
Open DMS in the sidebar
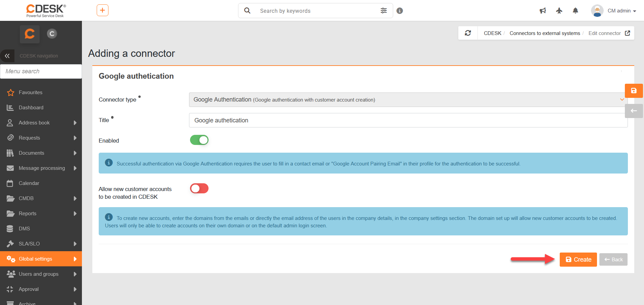[x=24, y=229]
